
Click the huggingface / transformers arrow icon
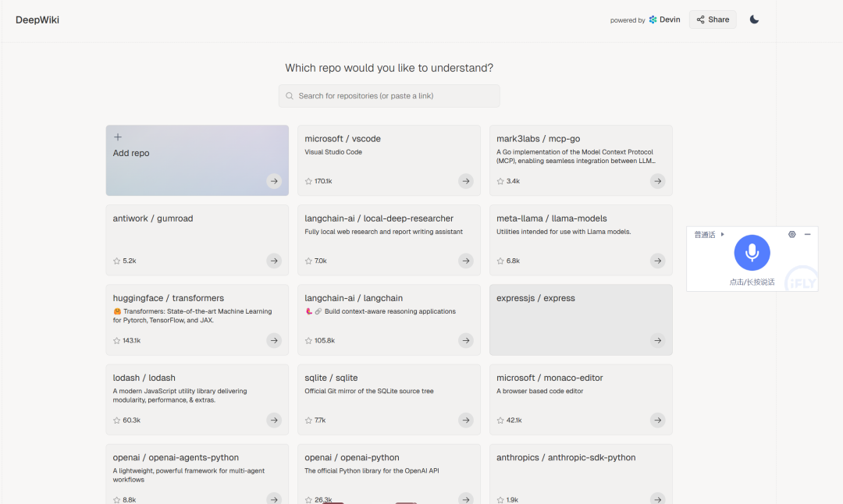coord(274,340)
